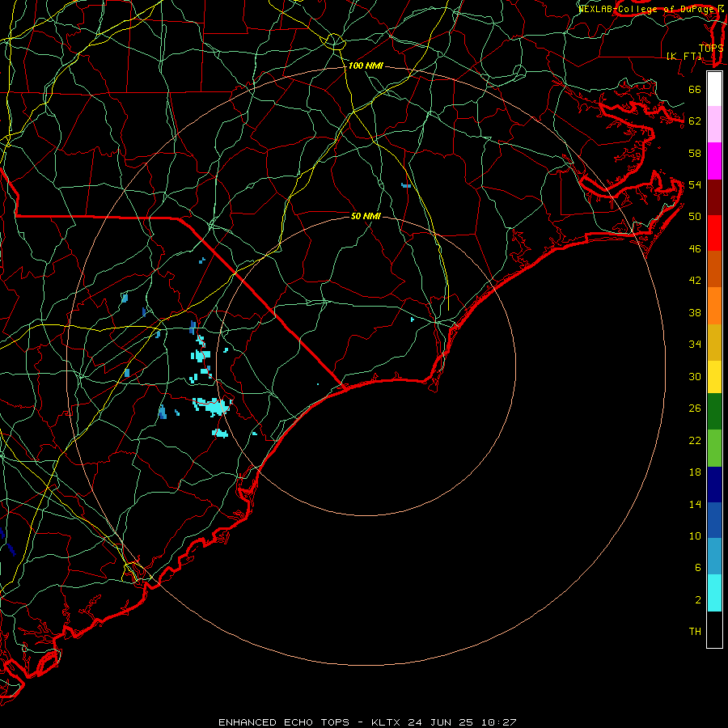Click the legend value "2"
The height and width of the screenshot is (728, 728).
[x=697, y=600]
